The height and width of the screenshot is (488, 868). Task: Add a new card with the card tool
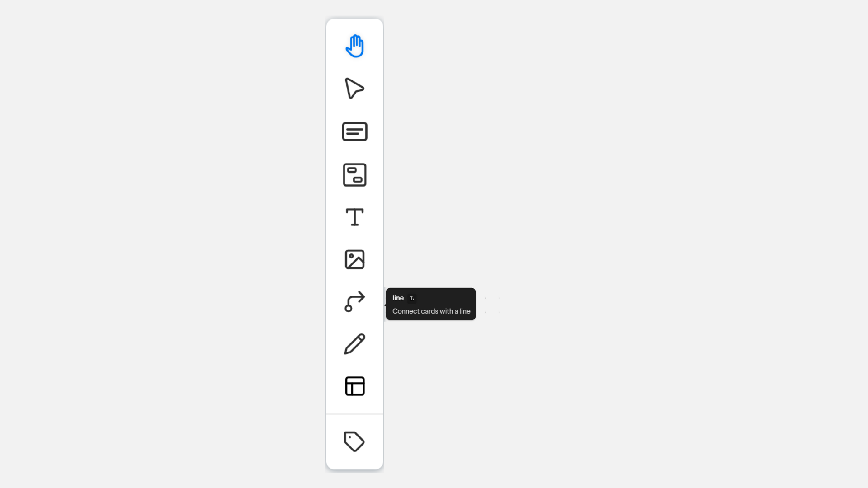355,131
